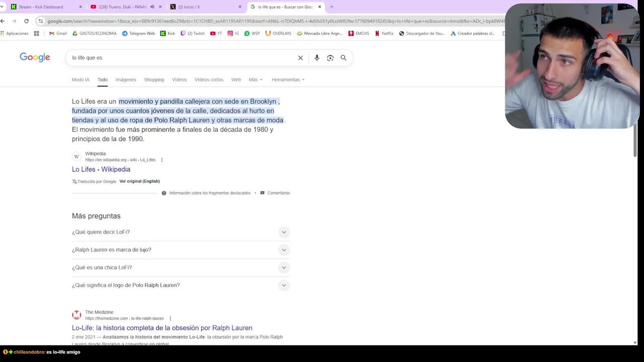Open the EMOJIS bookmark
This screenshot has width=644, height=362.
(x=359, y=33)
